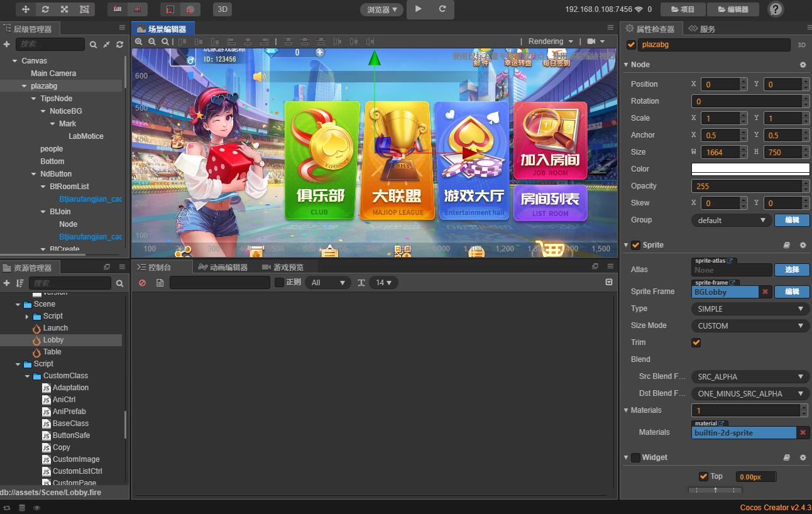Open the Sprite Type dropdown showing SIMPLE
This screenshot has height=514, width=812.
[749, 309]
